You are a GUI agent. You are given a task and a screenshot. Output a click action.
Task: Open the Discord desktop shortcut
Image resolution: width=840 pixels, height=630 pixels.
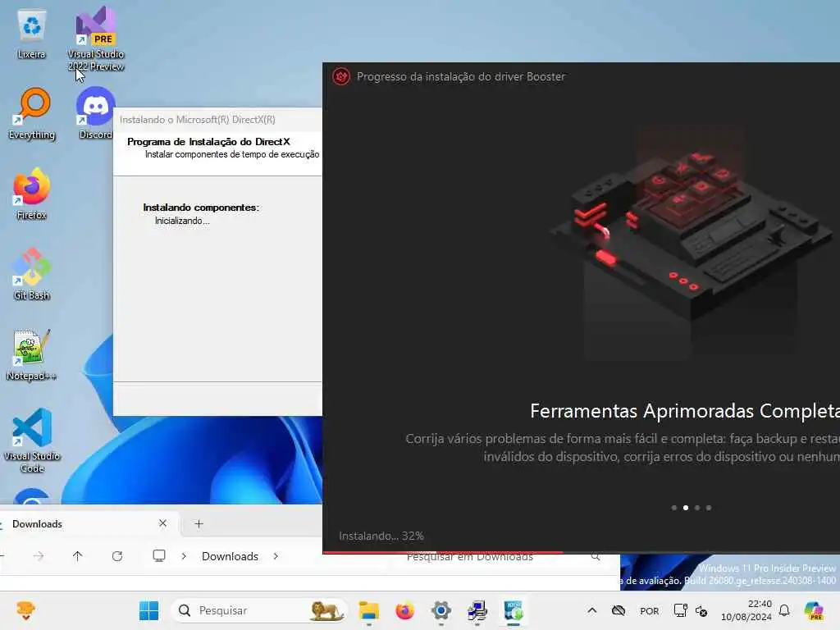click(x=96, y=113)
